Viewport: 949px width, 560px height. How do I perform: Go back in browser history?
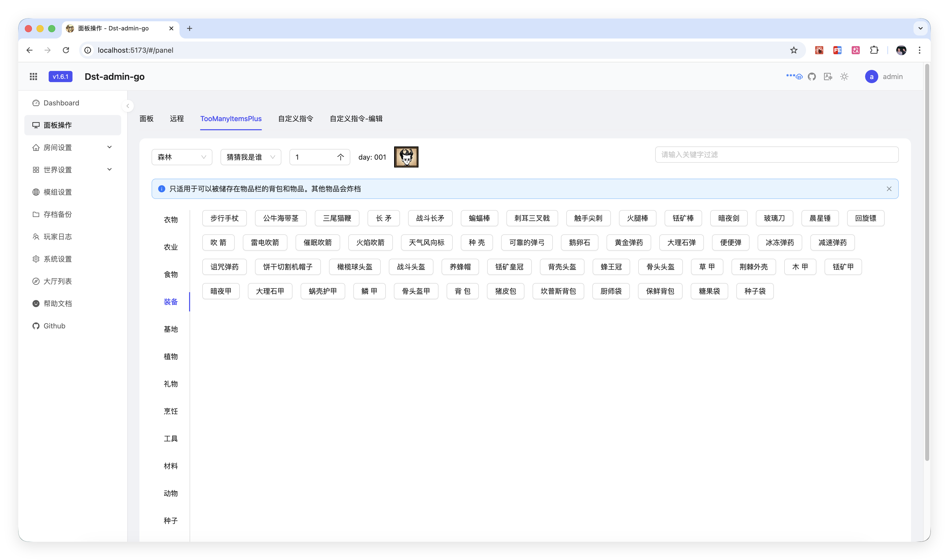29,50
